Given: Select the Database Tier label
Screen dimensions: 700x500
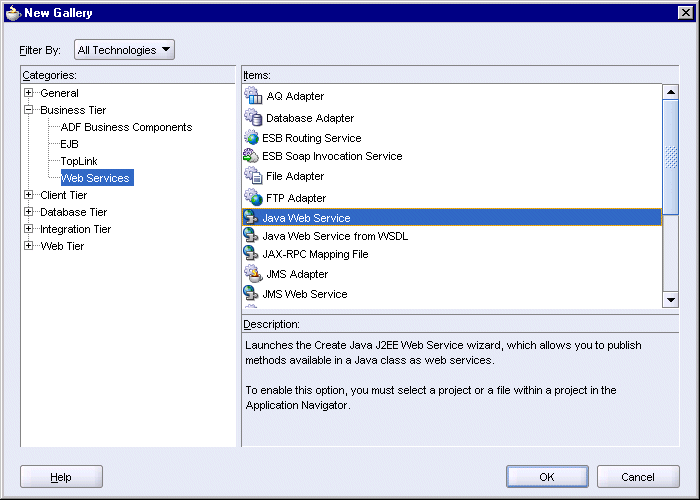Looking at the screenshot, I should [x=74, y=212].
